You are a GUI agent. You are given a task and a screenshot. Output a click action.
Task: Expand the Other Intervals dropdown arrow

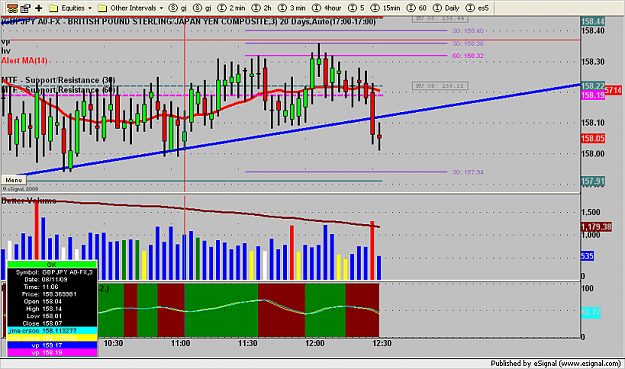tap(161, 8)
